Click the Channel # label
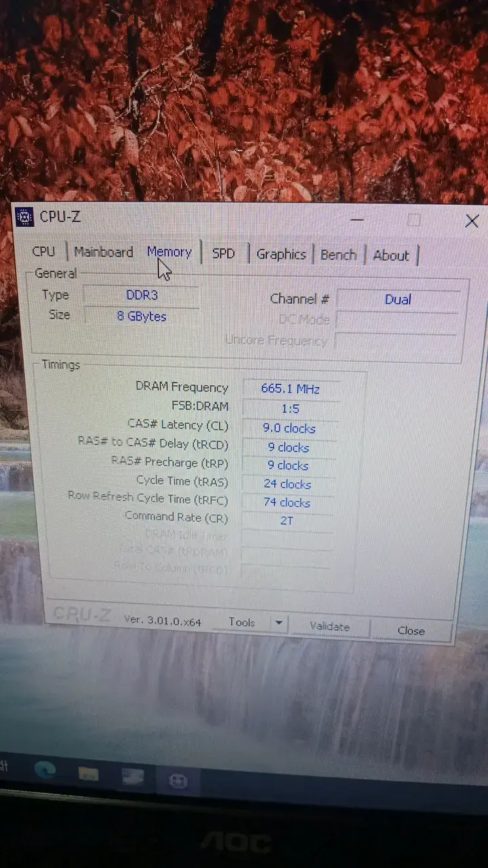 coord(300,298)
